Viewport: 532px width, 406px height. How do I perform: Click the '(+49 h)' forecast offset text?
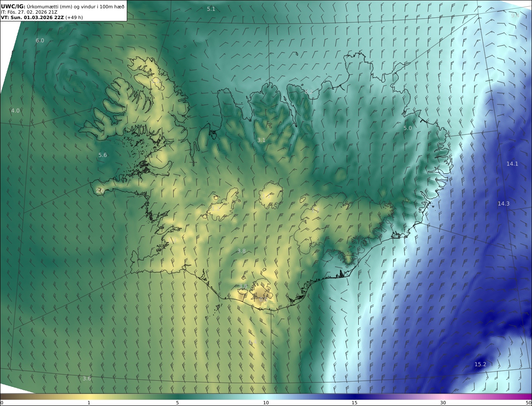74,17
